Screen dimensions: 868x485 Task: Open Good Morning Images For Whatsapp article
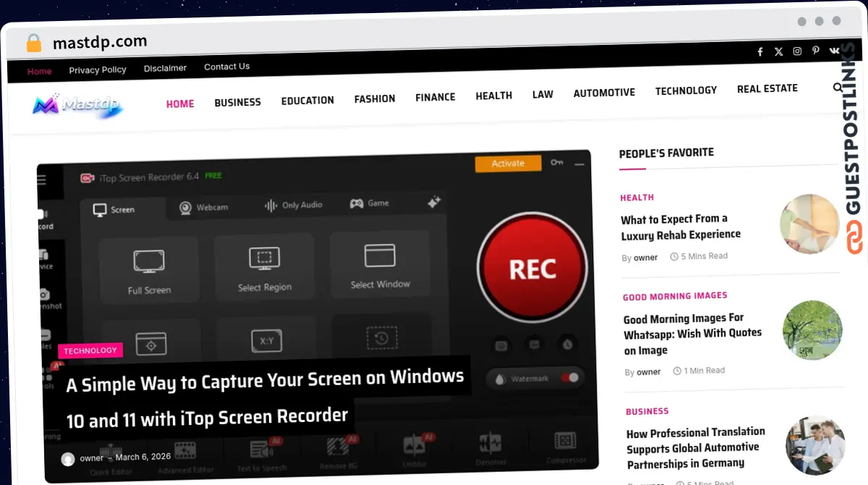click(693, 334)
